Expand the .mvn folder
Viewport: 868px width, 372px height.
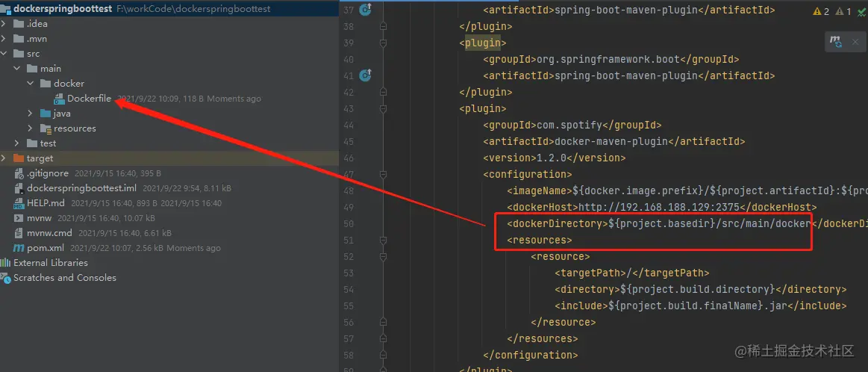pyautogui.click(x=4, y=39)
